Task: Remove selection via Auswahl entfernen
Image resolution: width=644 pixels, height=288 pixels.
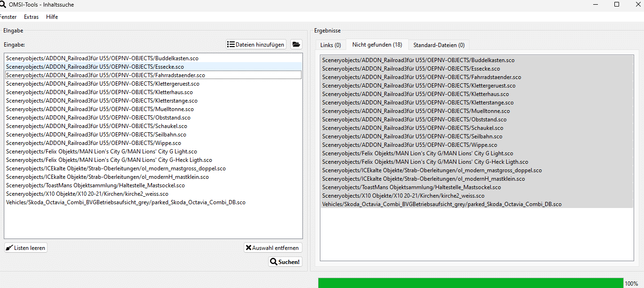Action: [x=273, y=248]
